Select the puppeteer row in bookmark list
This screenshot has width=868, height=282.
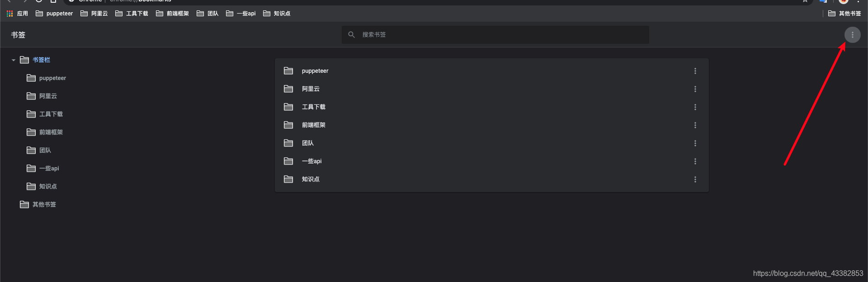[492, 71]
